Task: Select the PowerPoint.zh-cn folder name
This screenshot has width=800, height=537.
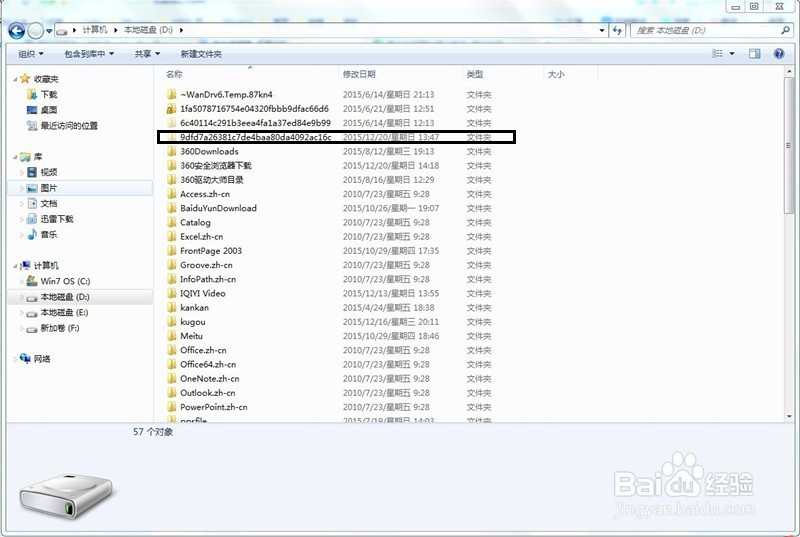Action: [x=214, y=407]
